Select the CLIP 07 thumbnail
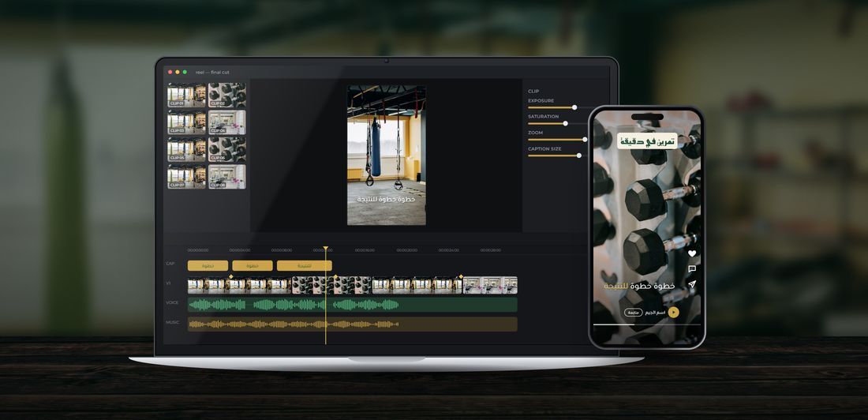 [186, 176]
